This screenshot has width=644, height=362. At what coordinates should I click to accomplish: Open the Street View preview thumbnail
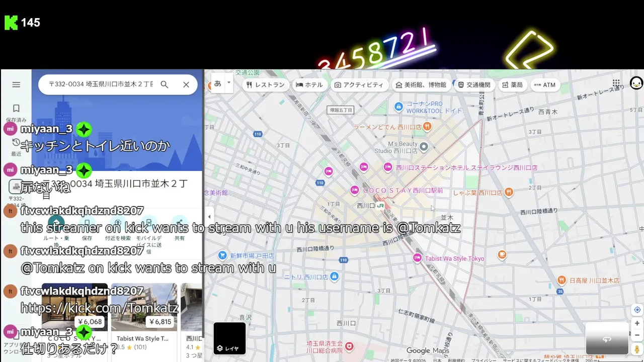[x=607, y=339]
